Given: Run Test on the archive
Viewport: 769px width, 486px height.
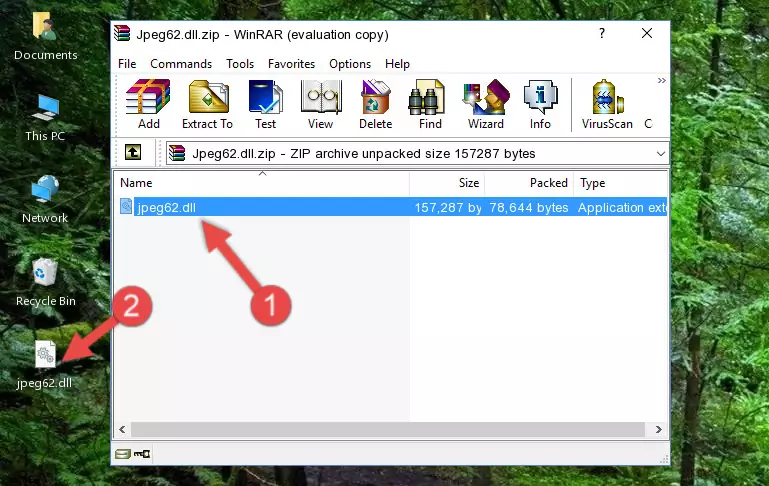Looking at the screenshot, I should click(265, 104).
